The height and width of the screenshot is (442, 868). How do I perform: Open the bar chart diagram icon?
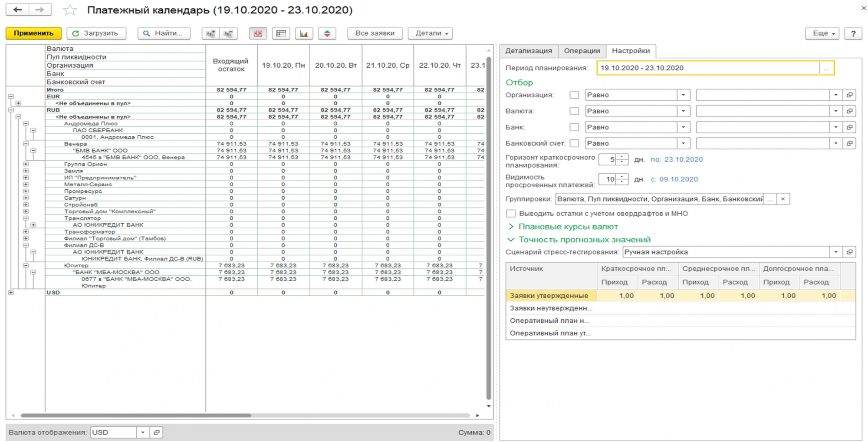pyautogui.click(x=304, y=33)
